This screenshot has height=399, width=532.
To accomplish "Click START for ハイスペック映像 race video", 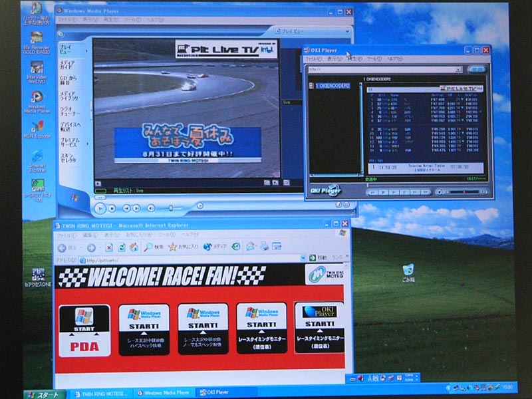I will click(x=144, y=330).
